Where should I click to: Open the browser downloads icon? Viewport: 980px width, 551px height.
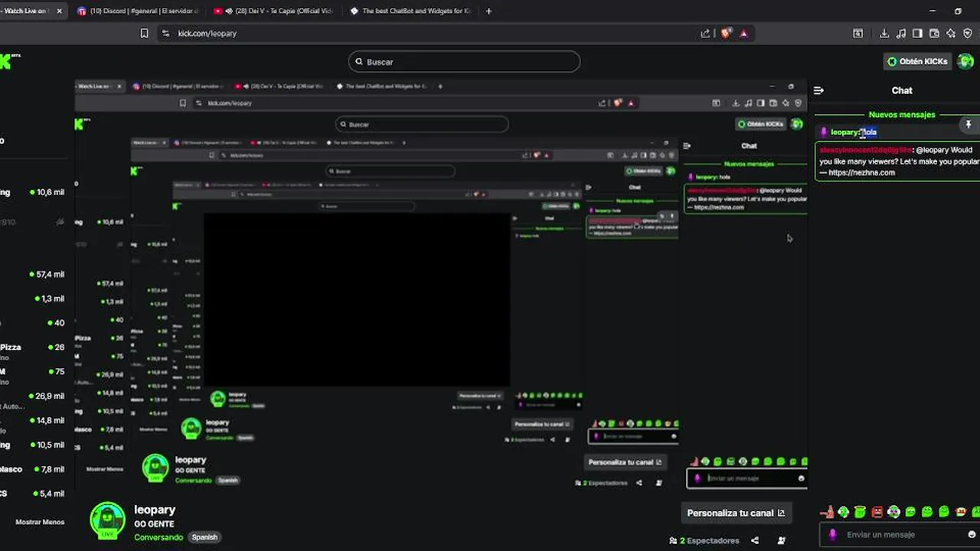point(884,33)
